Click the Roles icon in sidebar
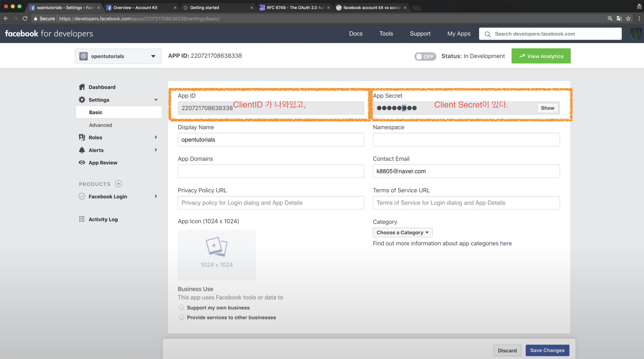This screenshot has width=644, height=359. click(82, 137)
